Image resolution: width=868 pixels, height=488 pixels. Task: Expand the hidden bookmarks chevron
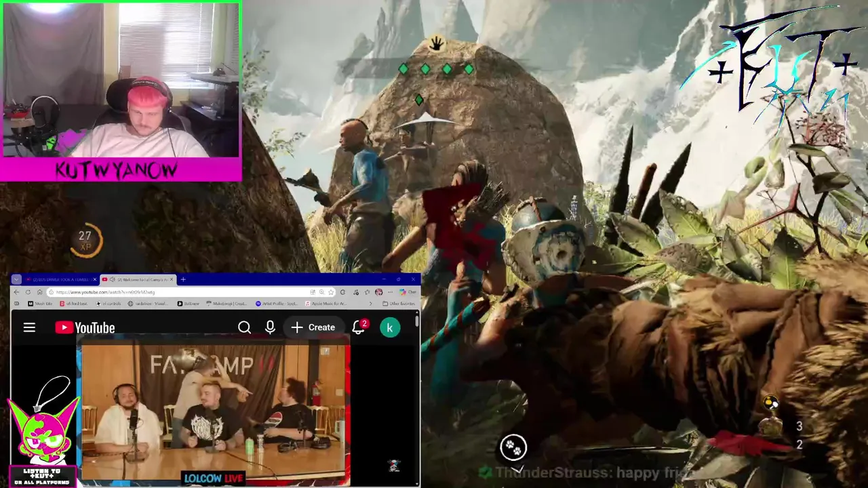click(370, 304)
